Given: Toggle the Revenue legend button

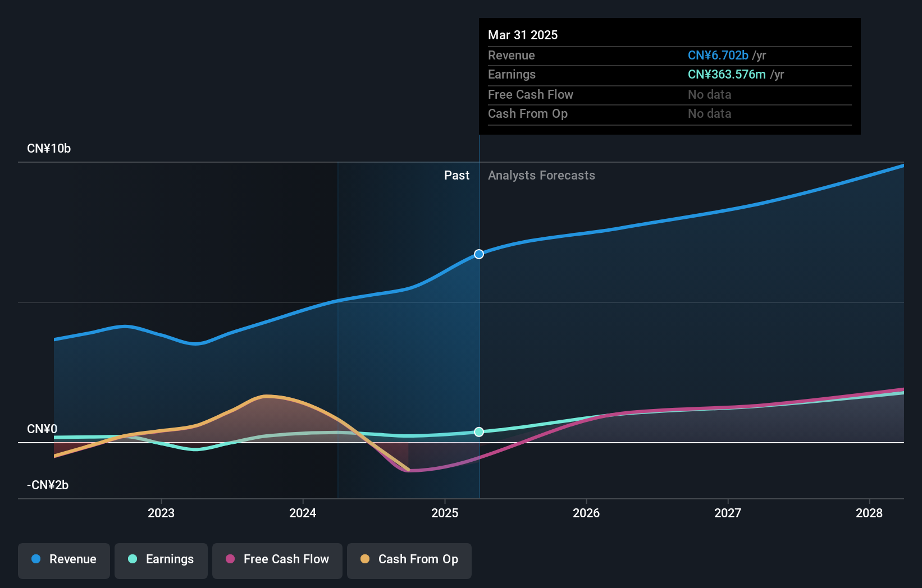Looking at the screenshot, I should click(x=64, y=561).
